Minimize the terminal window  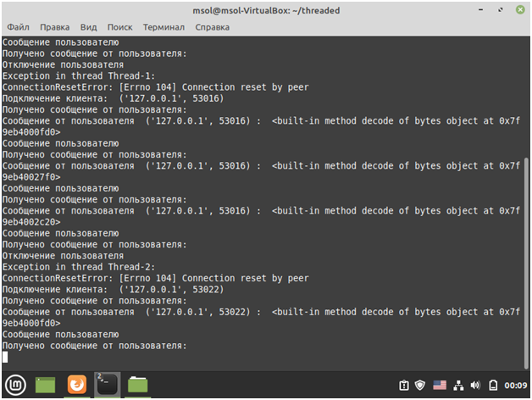tap(480, 10)
